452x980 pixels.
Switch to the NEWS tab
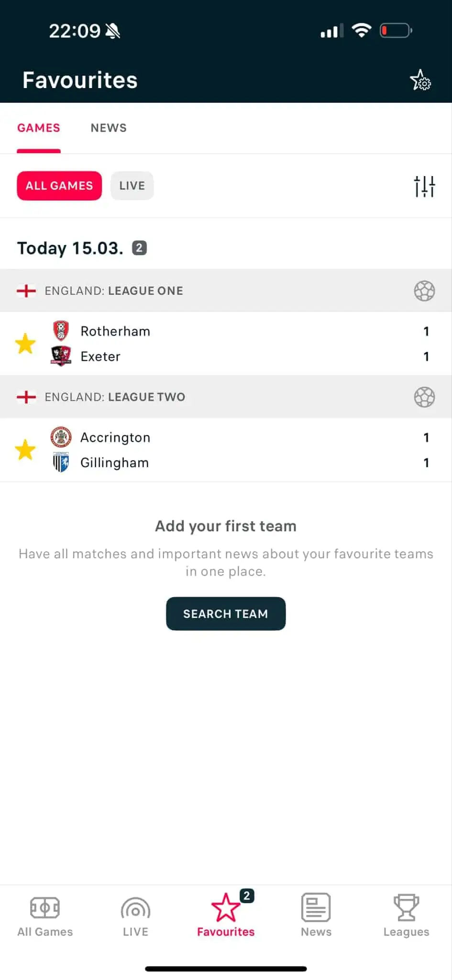coord(109,128)
